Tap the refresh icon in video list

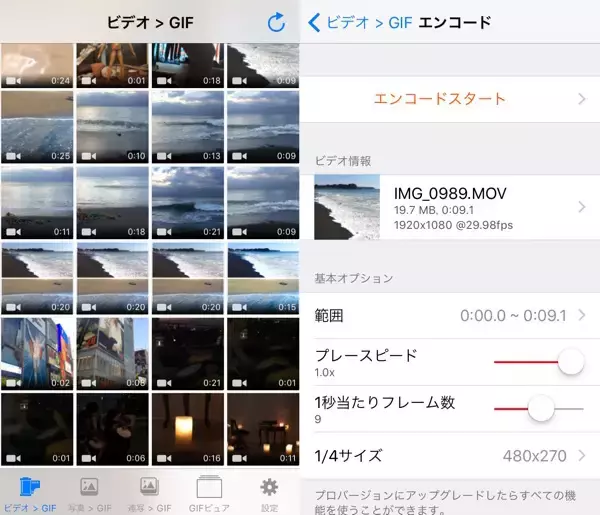click(x=276, y=22)
